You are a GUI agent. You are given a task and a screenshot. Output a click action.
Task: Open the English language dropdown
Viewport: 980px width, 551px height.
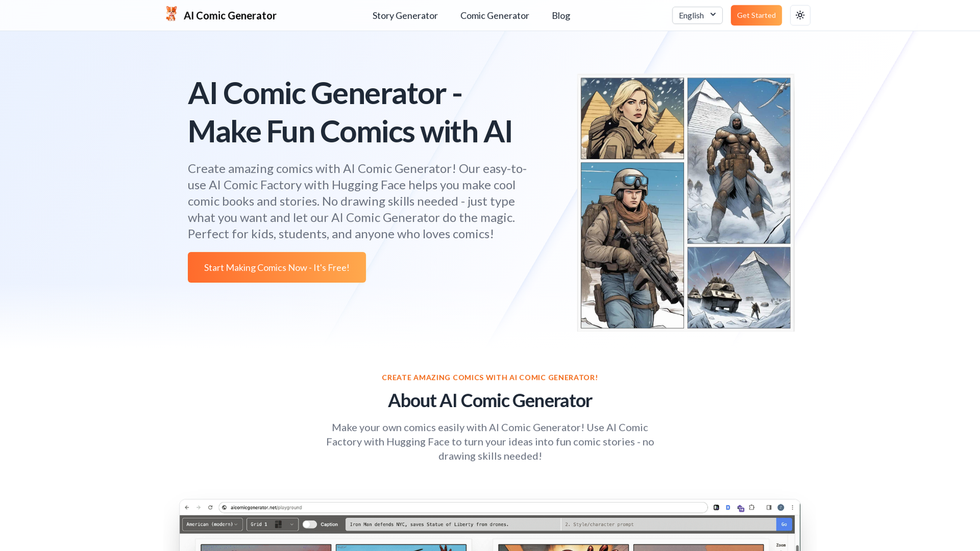coord(697,15)
